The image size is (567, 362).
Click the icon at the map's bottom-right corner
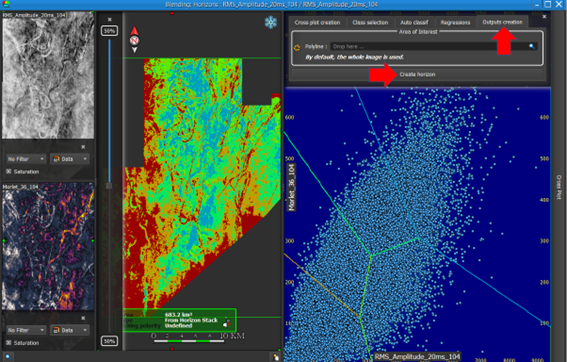pos(276,357)
